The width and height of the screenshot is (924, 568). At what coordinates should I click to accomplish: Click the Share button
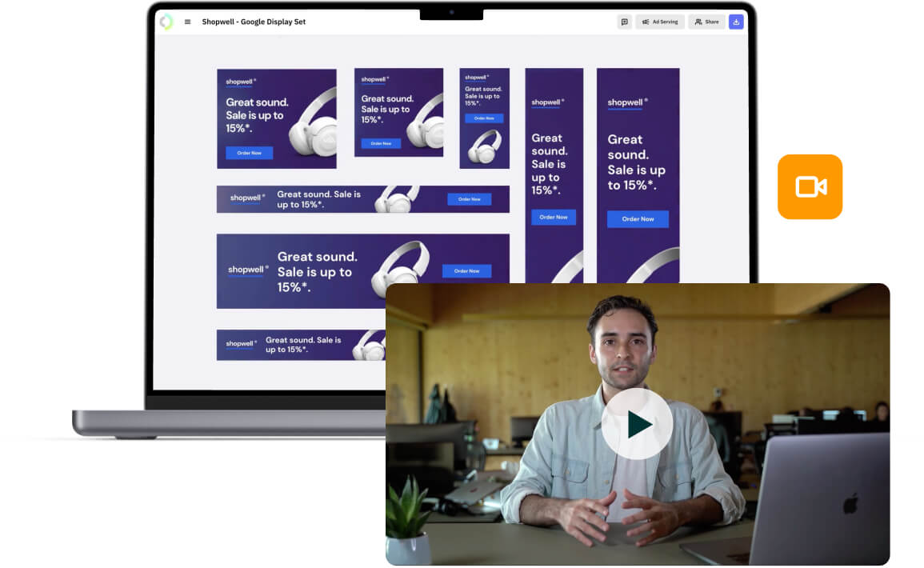pyautogui.click(x=706, y=22)
